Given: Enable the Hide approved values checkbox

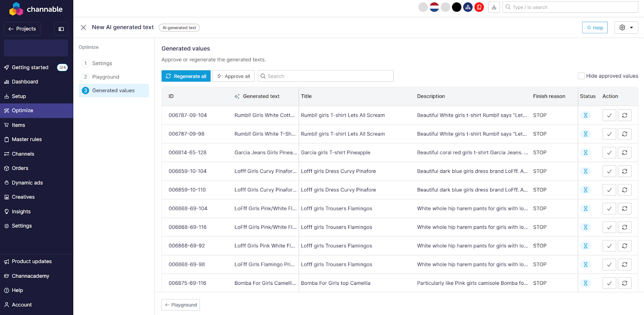Looking at the screenshot, I should [581, 76].
